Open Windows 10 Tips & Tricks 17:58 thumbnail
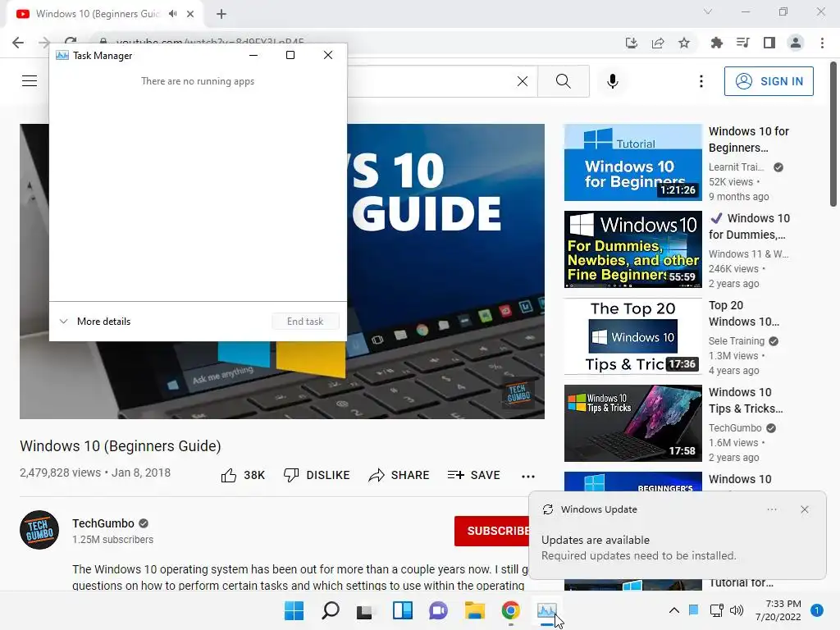The image size is (840, 630). [x=632, y=423]
